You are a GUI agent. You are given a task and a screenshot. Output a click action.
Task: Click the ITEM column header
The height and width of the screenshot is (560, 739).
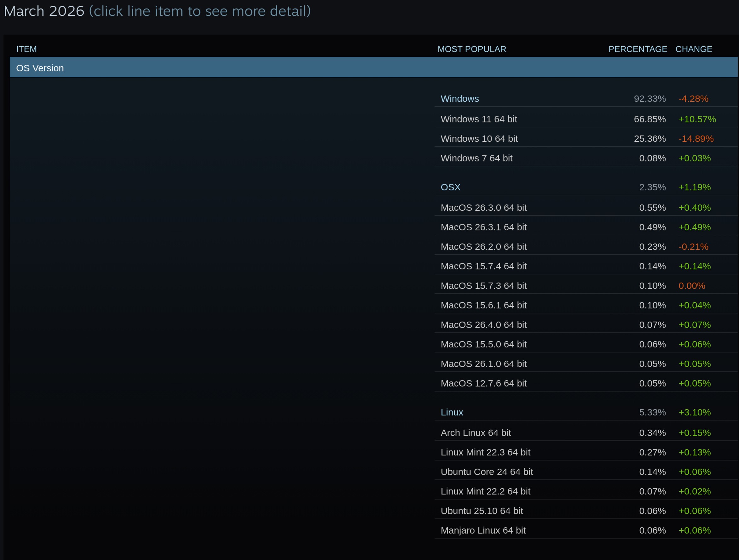pos(26,49)
